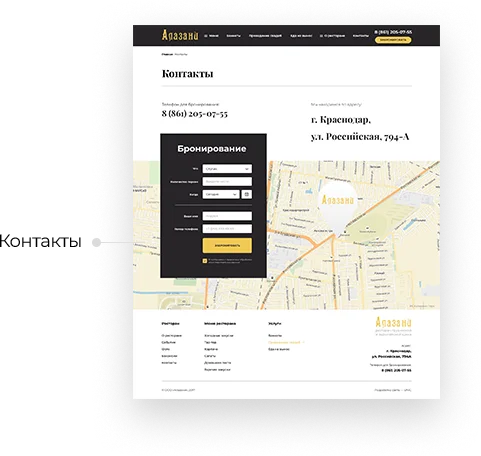Open О ресторане in the top navigation
The height and width of the screenshot is (456, 481).
(332, 36)
